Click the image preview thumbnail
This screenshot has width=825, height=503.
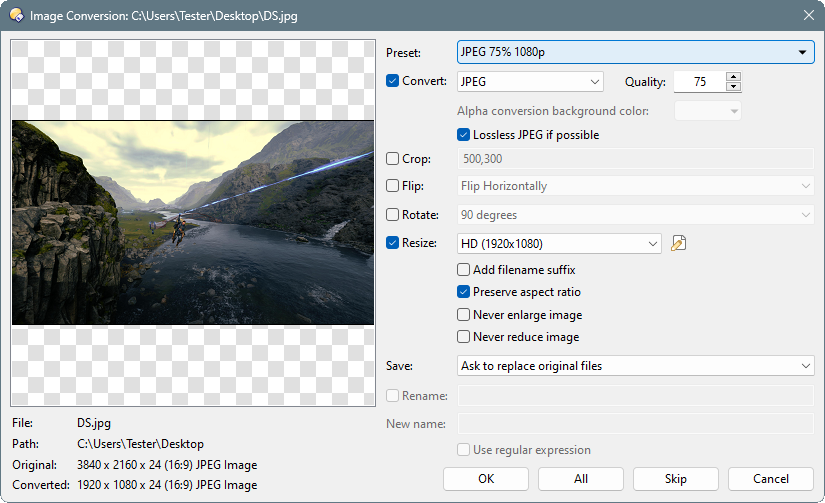pos(193,223)
